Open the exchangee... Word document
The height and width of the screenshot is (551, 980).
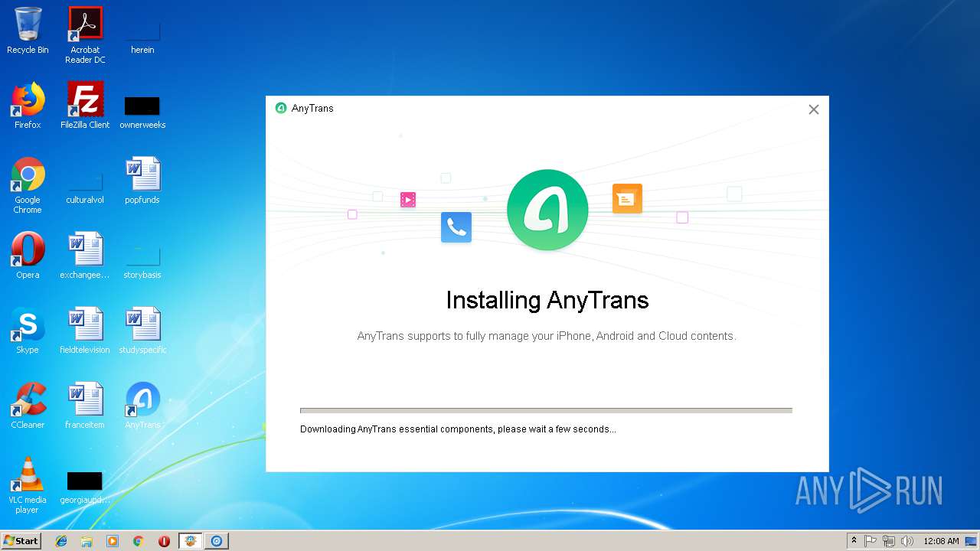coord(85,256)
